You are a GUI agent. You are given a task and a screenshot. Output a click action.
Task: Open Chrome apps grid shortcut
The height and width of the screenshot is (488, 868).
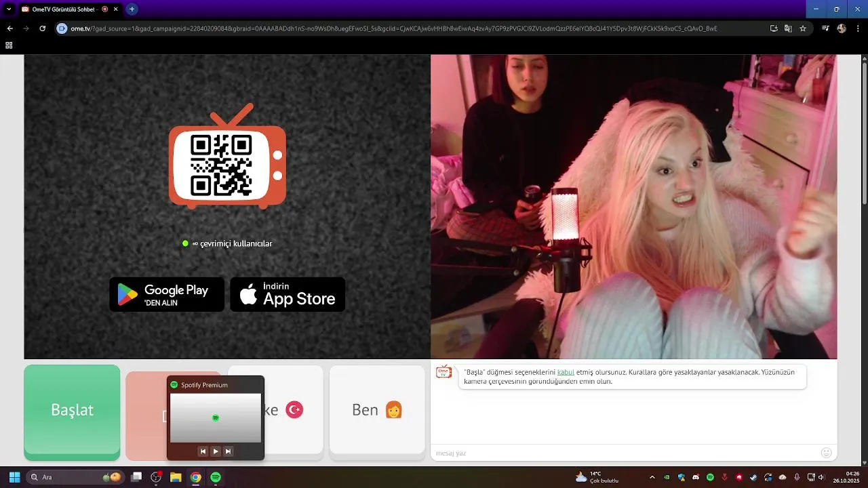click(x=9, y=45)
